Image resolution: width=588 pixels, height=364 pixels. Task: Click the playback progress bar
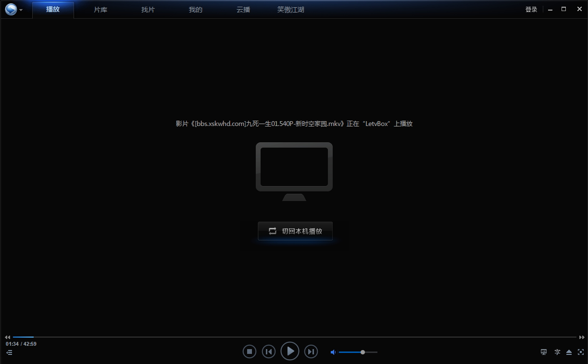click(294, 337)
